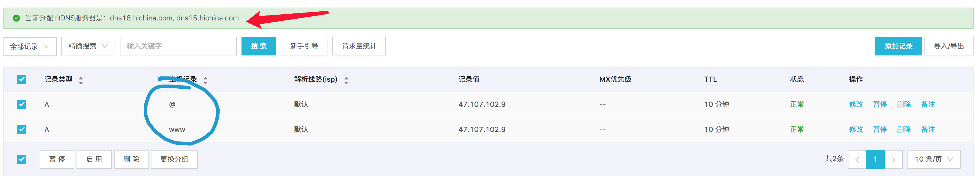Toggle the bottom batch-selection checkbox

[22, 159]
